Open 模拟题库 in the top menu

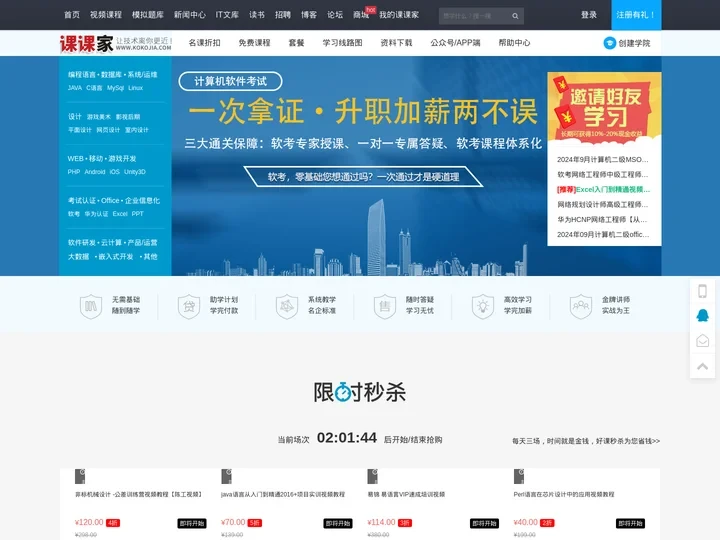[148, 15]
